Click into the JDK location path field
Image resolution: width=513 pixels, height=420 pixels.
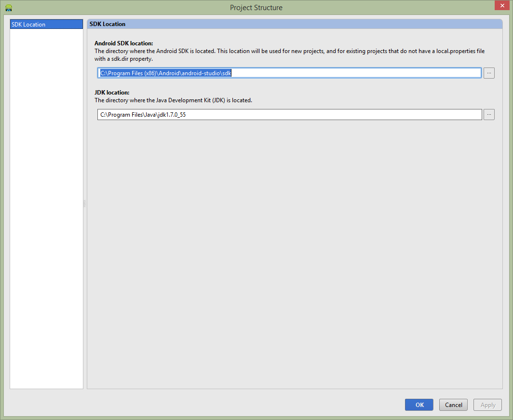289,115
